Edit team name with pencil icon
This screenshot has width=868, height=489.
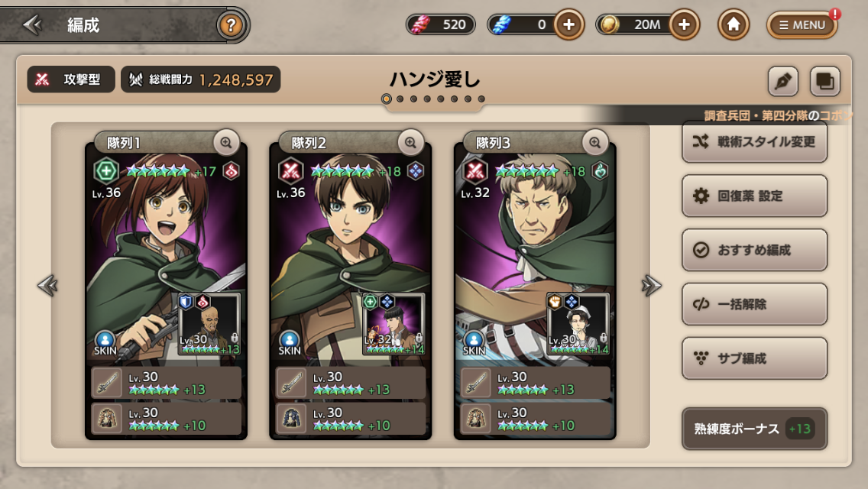point(782,81)
